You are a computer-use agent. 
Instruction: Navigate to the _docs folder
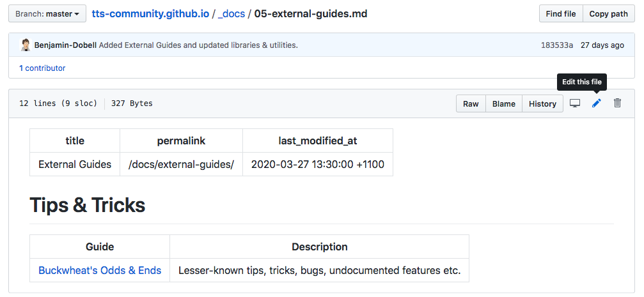pyautogui.click(x=232, y=13)
